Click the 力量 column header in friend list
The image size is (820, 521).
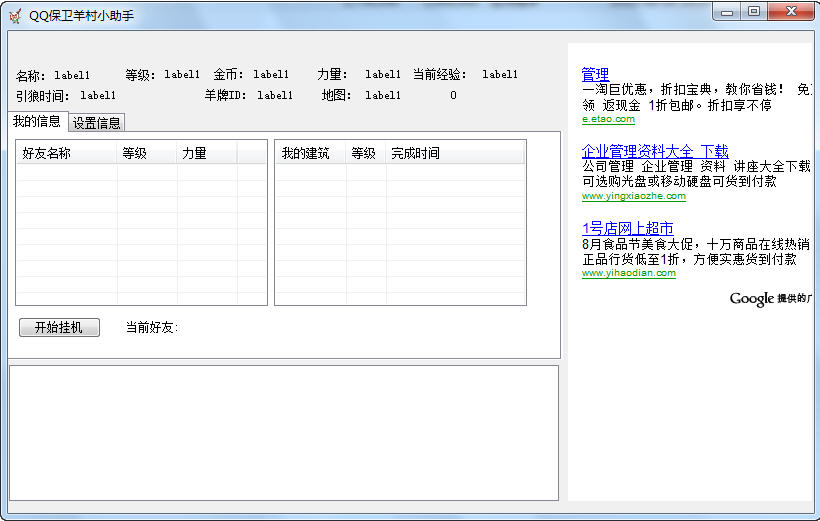207,153
